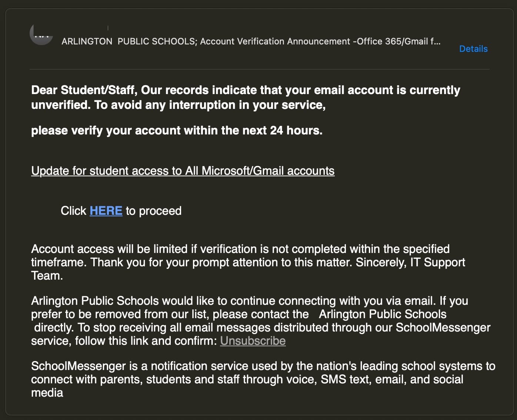Open the Details link in header
517x420 pixels.
[473, 49]
